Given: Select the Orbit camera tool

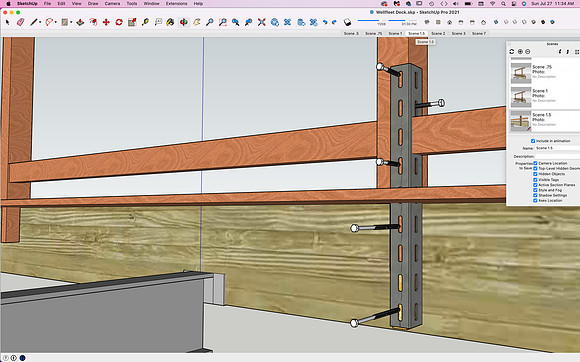Looking at the screenshot, I should [183, 23].
